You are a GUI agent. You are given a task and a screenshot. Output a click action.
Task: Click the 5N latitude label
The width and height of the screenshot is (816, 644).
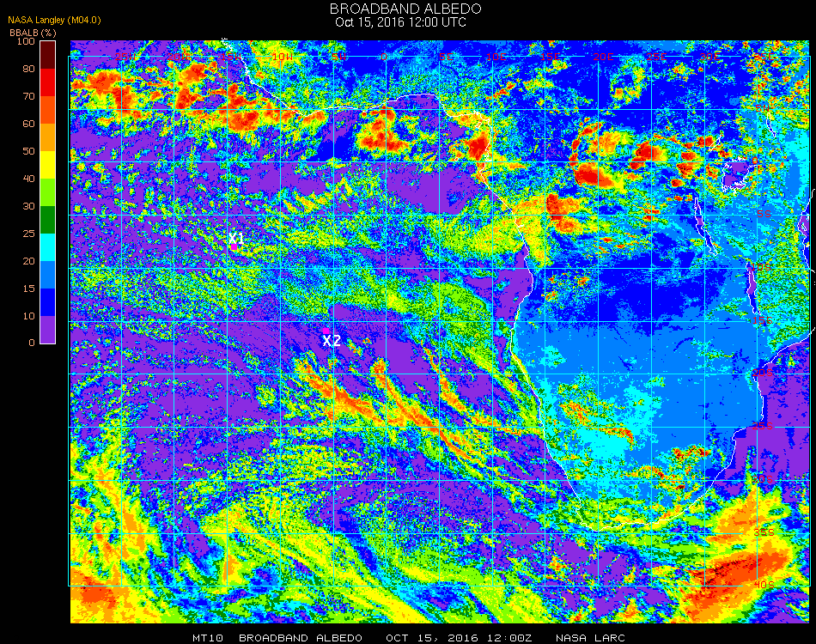coord(763,108)
